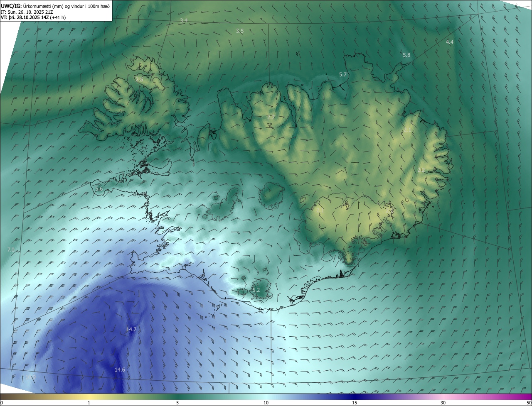Viewport: 532px width, 406px height.
Task: Click the 30 tick label on the color scale
Action: click(x=443, y=403)
